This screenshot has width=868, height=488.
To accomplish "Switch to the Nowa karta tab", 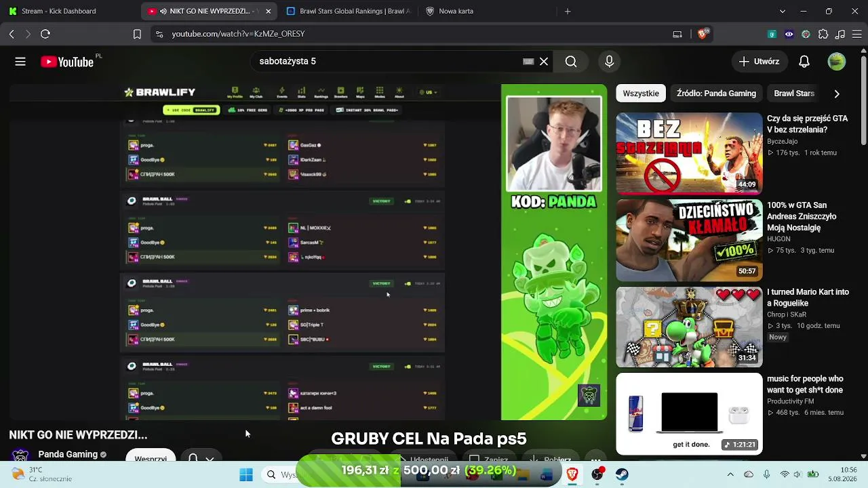I will tap(488, 11).
